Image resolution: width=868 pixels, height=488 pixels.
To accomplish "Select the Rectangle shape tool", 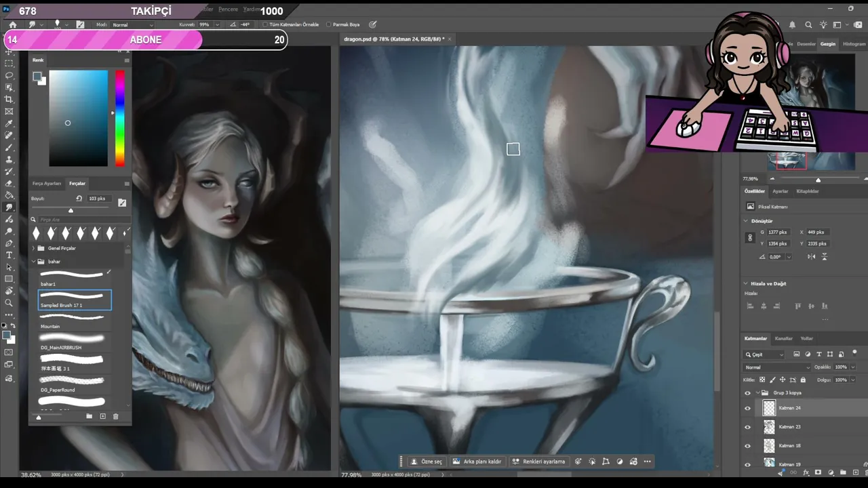I will point(9,279).
